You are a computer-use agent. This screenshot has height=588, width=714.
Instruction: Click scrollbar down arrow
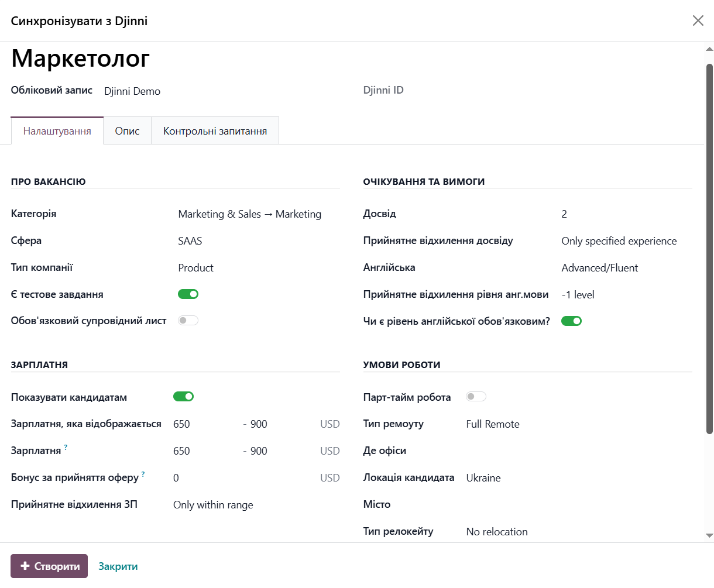tap(709, 535)
